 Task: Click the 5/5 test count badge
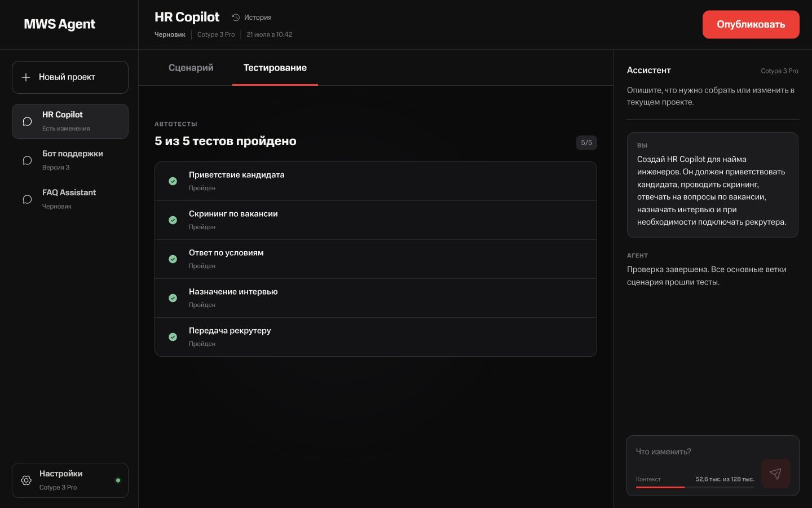tap(586, 143)
